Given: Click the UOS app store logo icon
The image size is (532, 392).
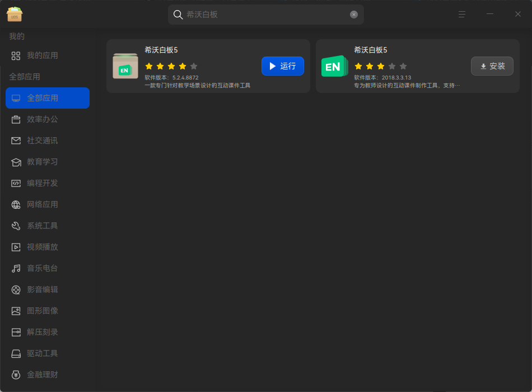Looking at the screenshot, I should click(14, 14).
